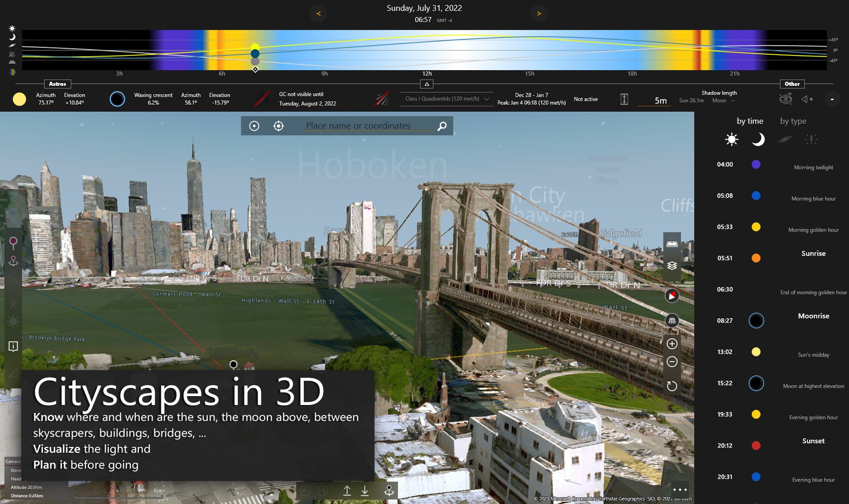Expand the meteor shower class dropdown
Screen dimensions: 849x504
[446, 99]
